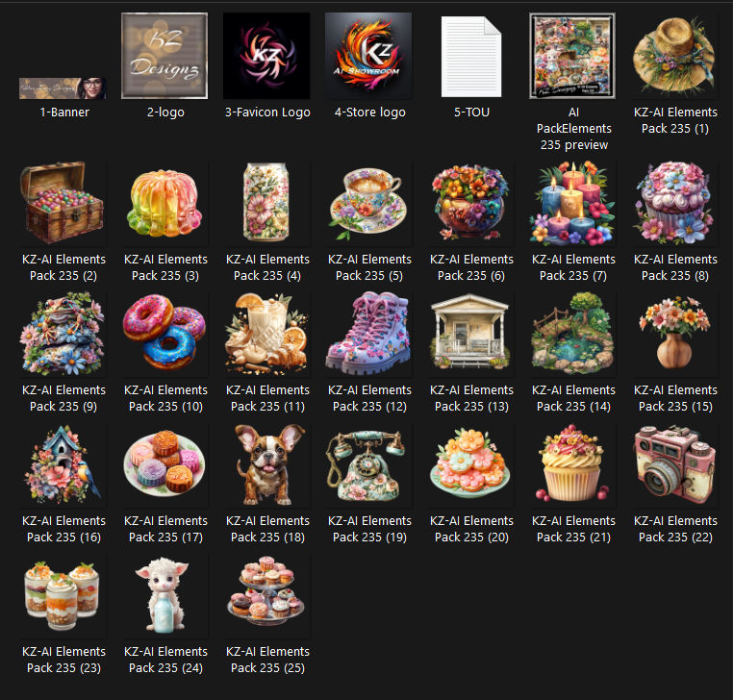The width and height of the screenshot is (733, 700).
Task: Click the straw hat Pack 235 (1) thumbnail
Action: 674,56
